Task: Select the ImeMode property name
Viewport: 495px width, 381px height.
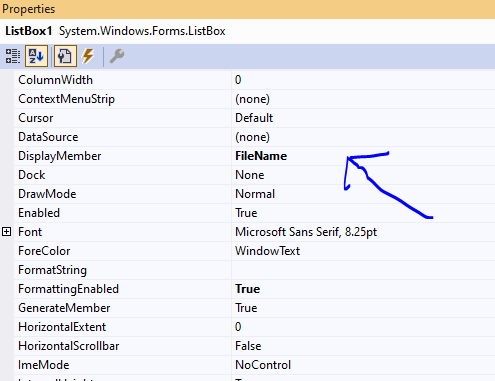Action: [x=44, y=365]
